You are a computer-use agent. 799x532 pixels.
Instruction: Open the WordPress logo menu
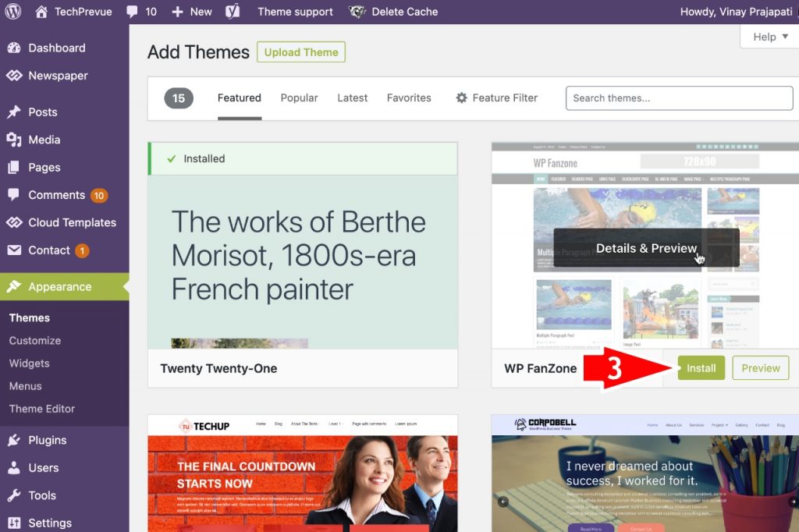pyautogui.click(x=13, y=11)
